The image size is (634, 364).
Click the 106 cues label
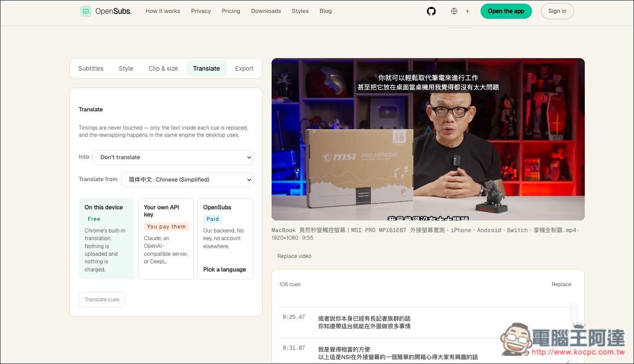pyautogui.click(x=290, y=284)
